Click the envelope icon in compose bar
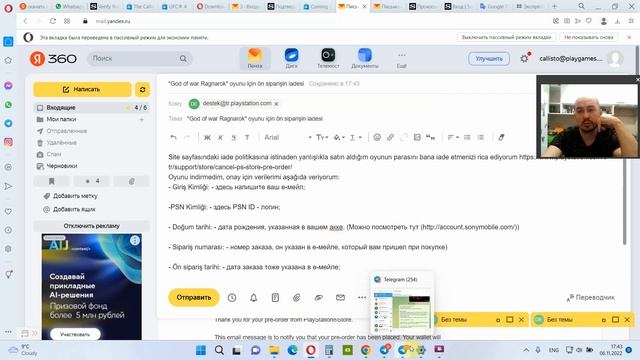 pos(340,298)
